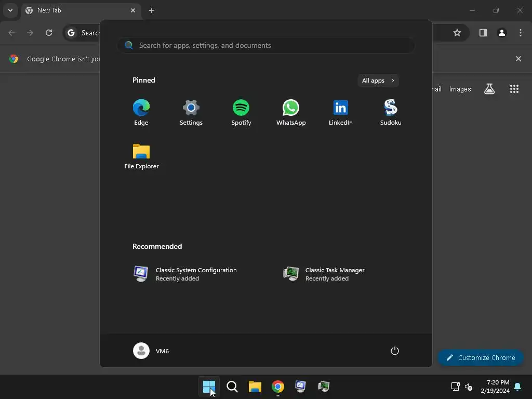The width and height of the screenshot is (532, 399).
Task: Reload the Chrome page
Action: (x=49, y=33)
